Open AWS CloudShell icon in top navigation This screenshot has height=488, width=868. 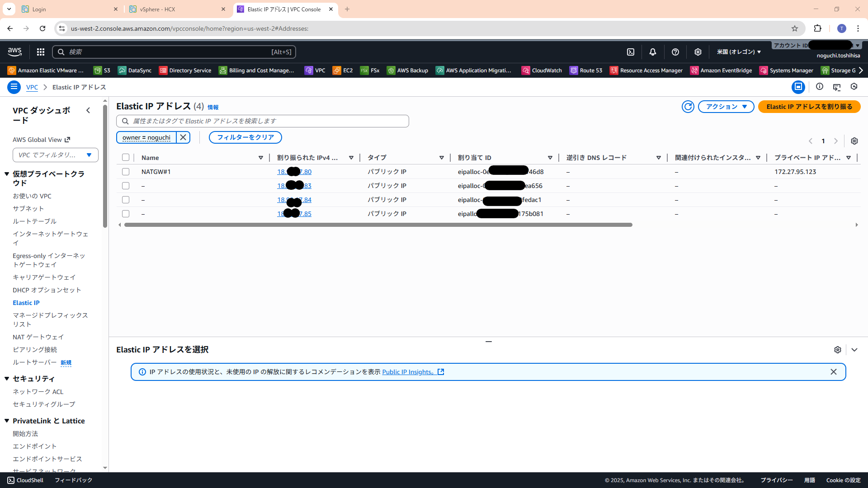pyautogui.click(x=631, y=52)
